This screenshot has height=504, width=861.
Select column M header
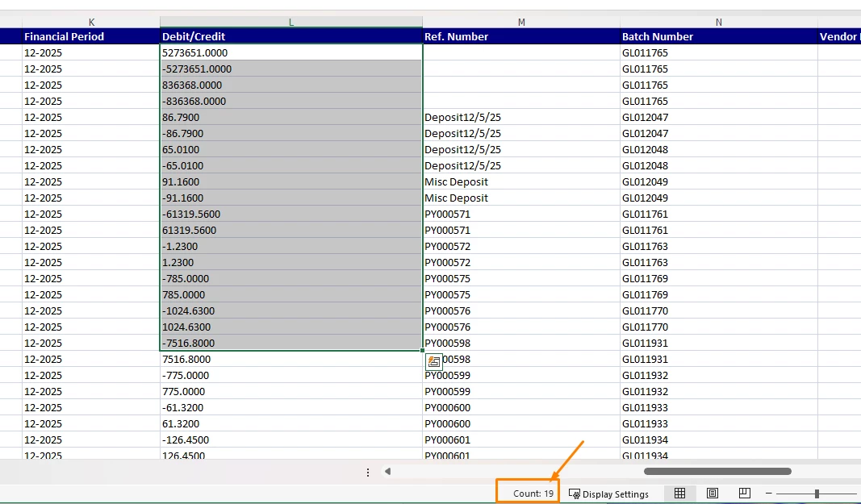click(521, 22)
